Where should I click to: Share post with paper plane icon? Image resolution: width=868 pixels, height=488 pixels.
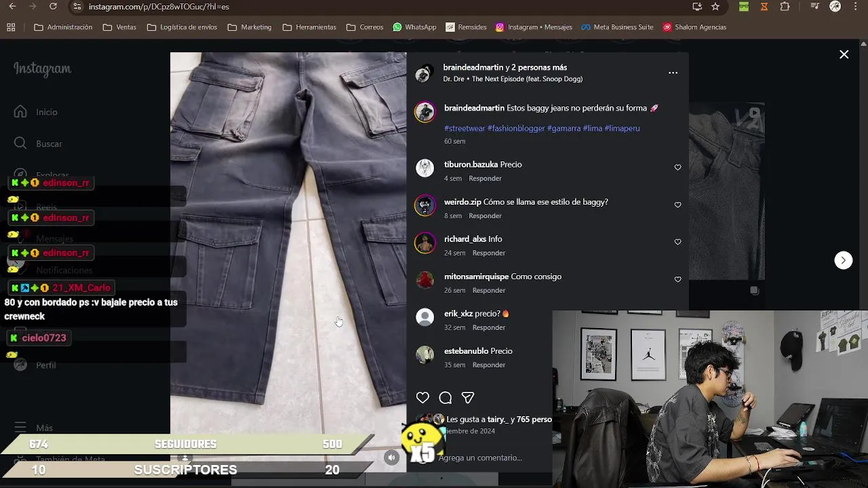point(468,398)
